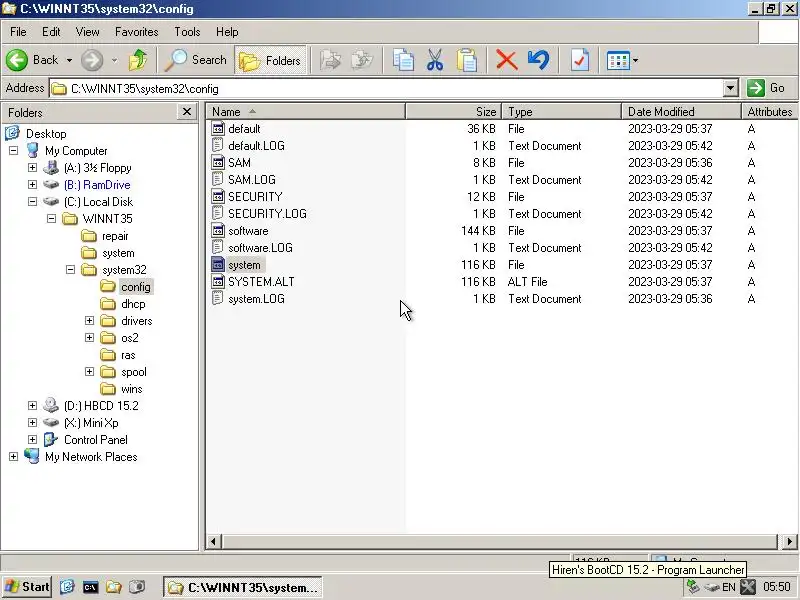Launch command prompt from quick launch

90,587
